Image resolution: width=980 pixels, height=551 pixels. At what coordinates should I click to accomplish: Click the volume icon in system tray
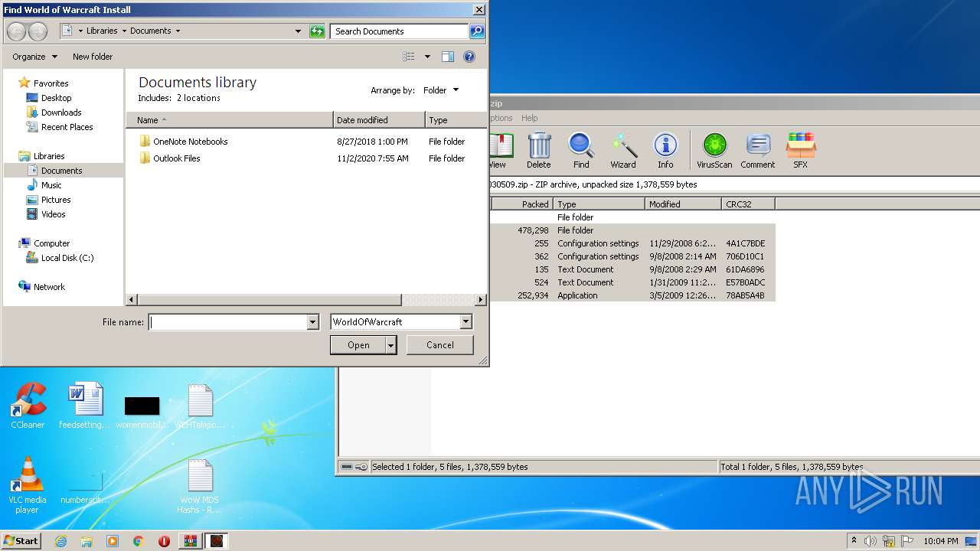point(871,541)
